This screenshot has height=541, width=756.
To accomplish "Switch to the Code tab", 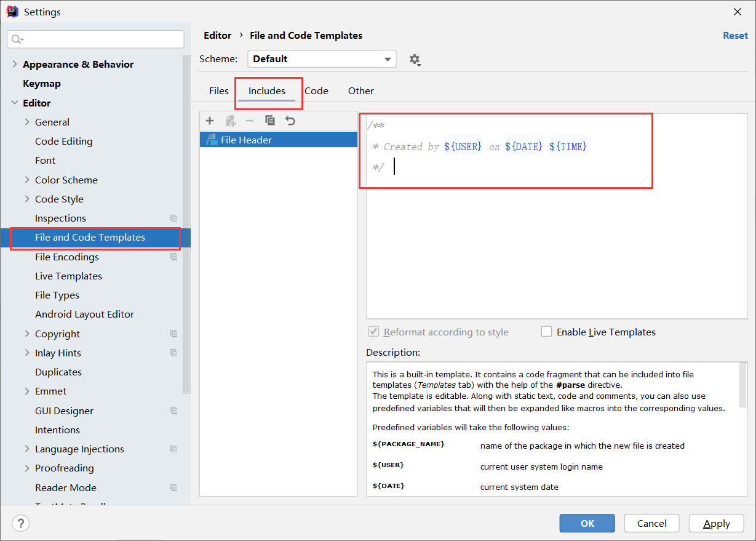I will tap(316, 90).
